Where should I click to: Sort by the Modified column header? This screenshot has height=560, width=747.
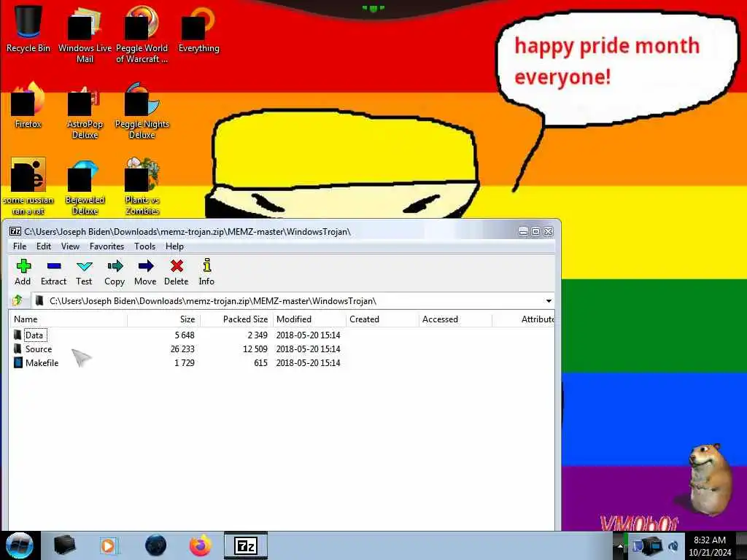pos(309,319)
